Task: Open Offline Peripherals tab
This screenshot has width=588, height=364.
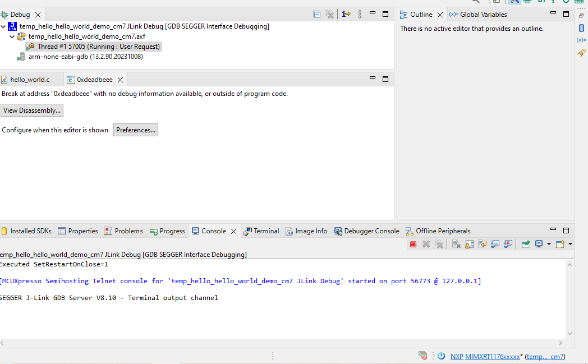Action: tap(438, 231)
